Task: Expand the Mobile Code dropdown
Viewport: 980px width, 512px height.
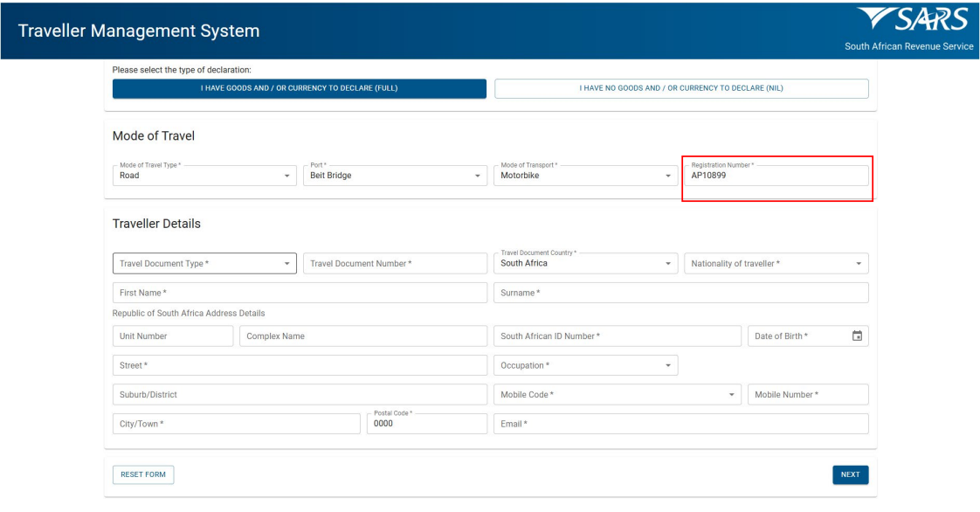Action: pos(617,395)
